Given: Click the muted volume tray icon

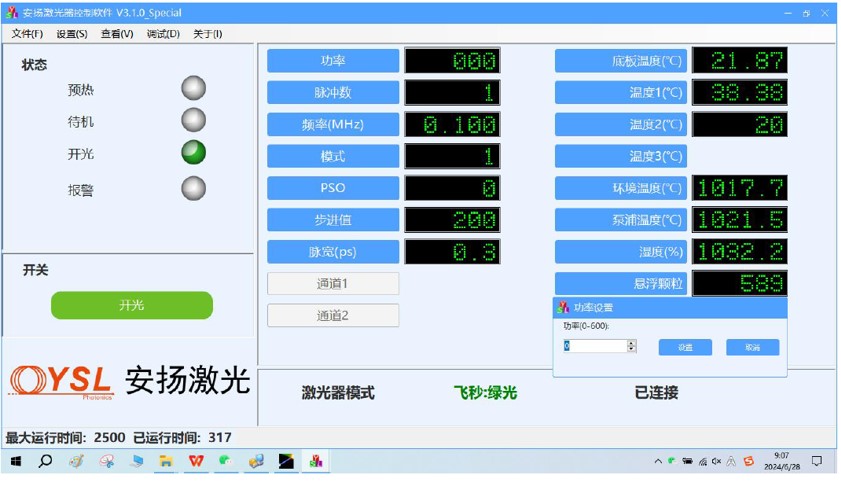Looking at the screenshot, I should pos(717,461).
